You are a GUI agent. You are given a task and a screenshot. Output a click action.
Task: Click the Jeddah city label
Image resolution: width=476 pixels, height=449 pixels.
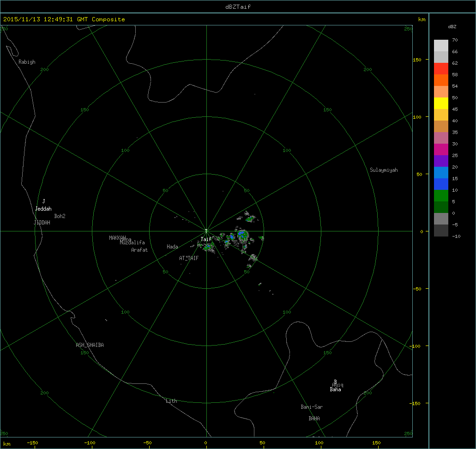coord(43,209)
